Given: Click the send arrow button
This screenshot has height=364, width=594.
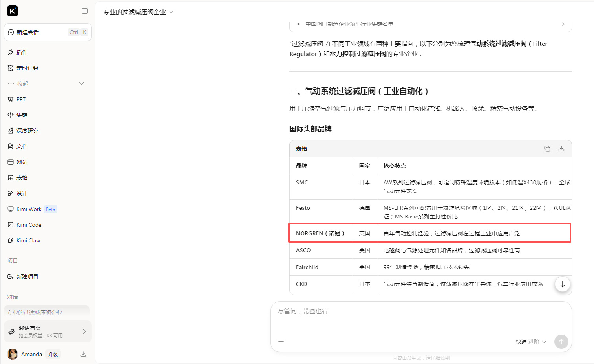Looking at the screenshot, I should pyautogui.click(x=561, y=342).
